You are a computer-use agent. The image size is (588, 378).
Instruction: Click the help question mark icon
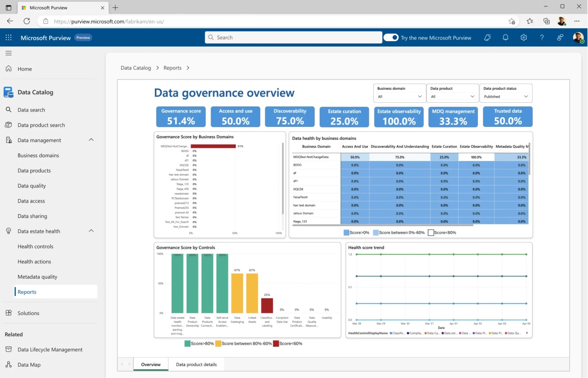click(542, 37)
